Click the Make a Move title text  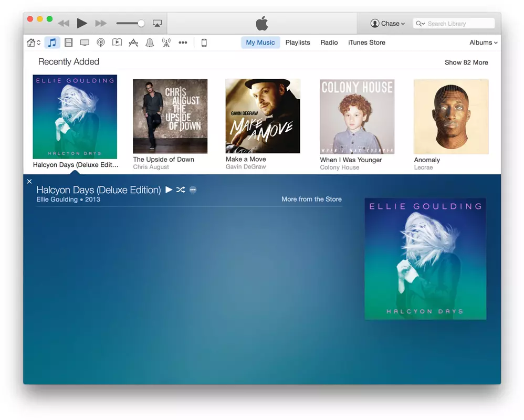coord(246,160)
